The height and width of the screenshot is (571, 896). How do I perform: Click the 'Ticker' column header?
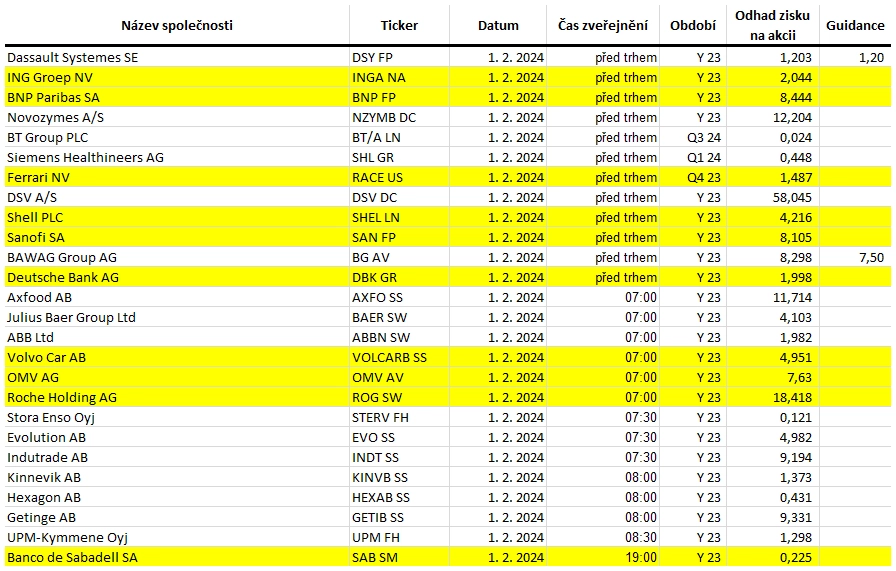[399, 25]
